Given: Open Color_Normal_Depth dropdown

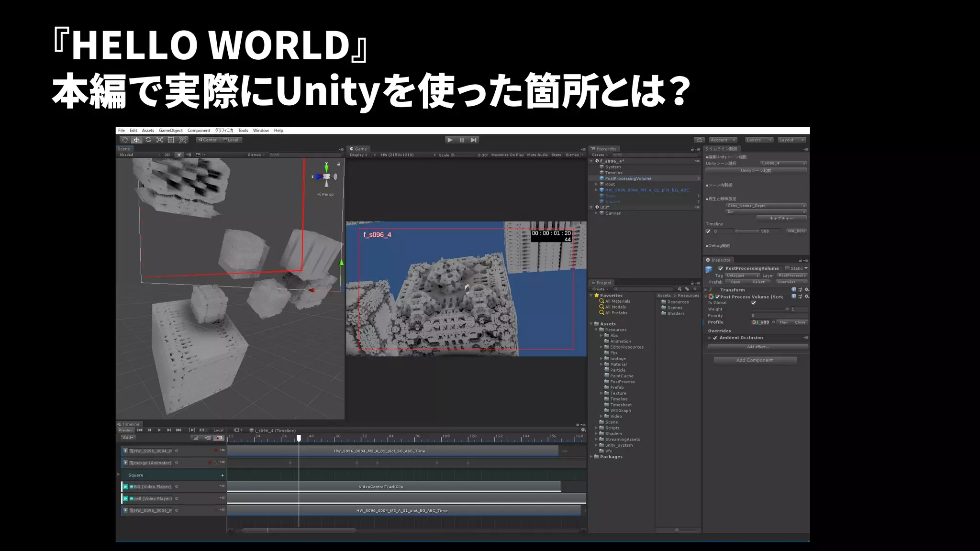Looking at the screenshot, I should tap(766, 206).
